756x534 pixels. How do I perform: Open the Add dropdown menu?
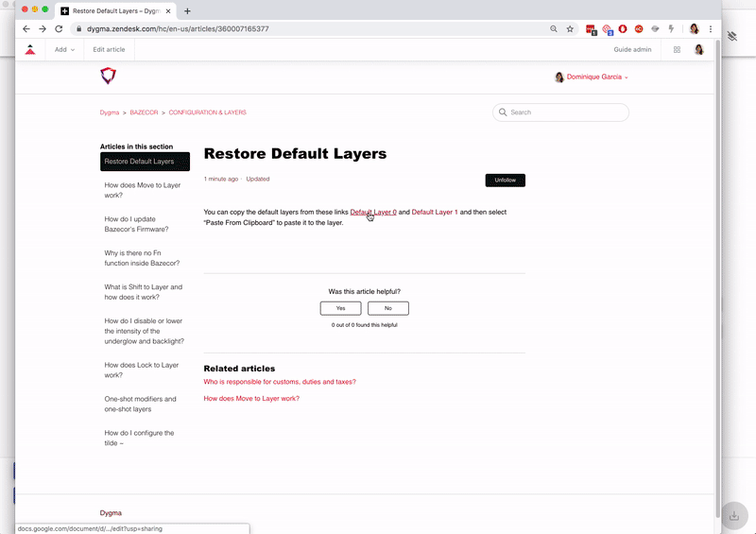point(64,49)
